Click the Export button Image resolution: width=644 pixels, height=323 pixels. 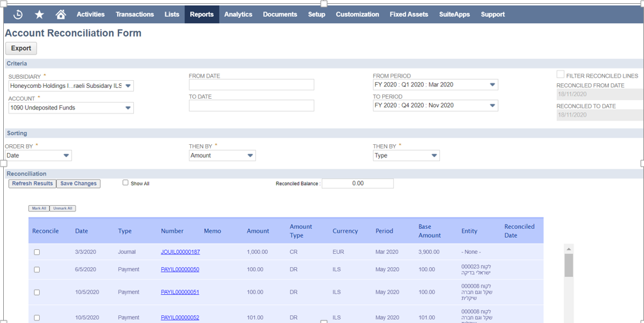pyautogui.click(x=21, y=49)
